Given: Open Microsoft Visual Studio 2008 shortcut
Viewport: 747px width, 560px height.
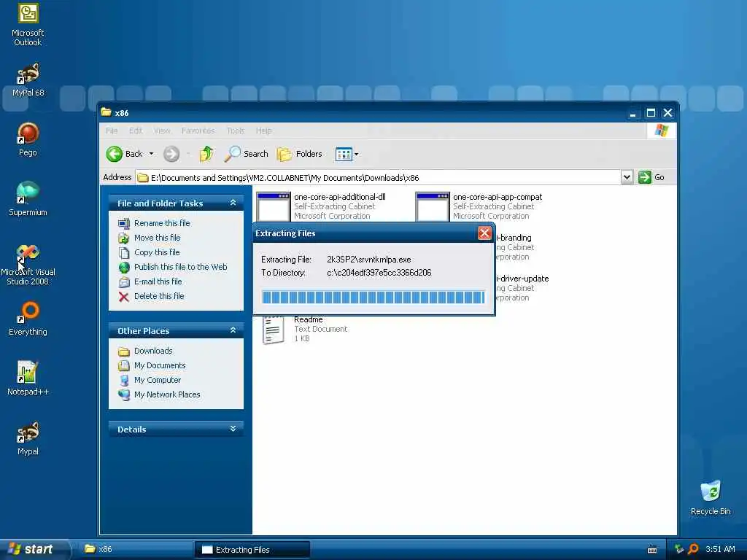Looking at the screenshot, I should 28,264.
